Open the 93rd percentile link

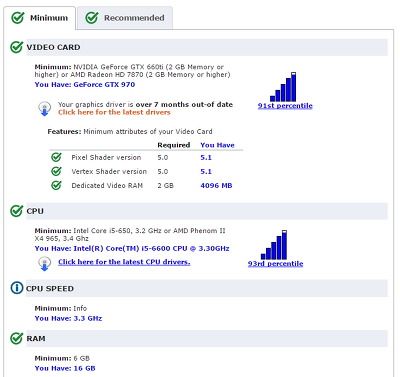(x=275, y=264)
